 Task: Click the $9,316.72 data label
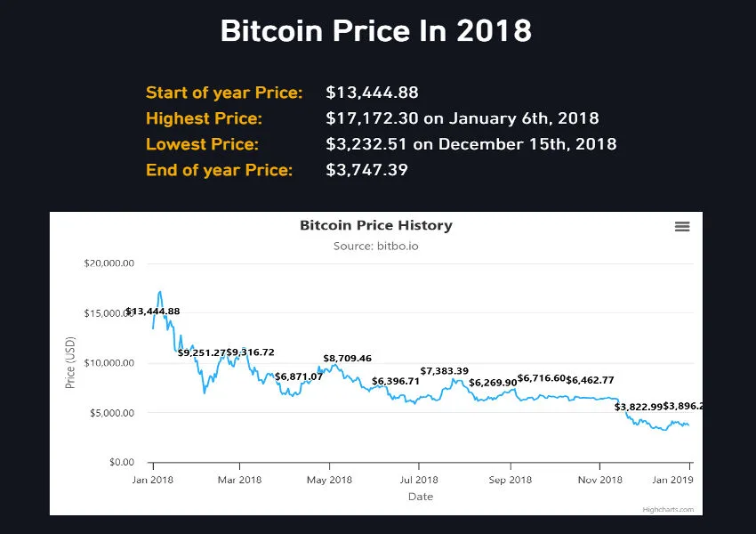click(251, 352)
